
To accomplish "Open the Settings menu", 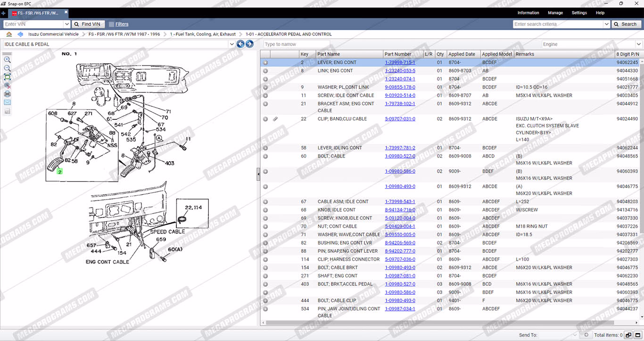I will coord(579,13).
